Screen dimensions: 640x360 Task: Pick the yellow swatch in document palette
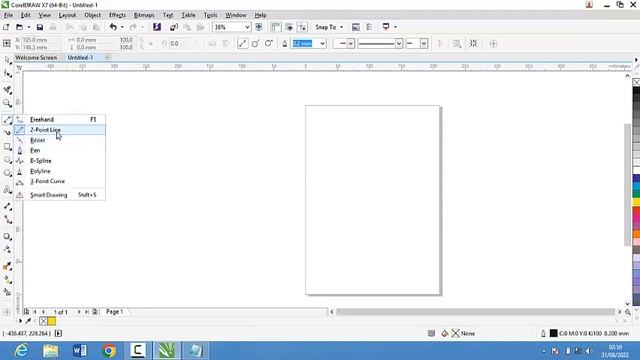(x=52, y=321)
